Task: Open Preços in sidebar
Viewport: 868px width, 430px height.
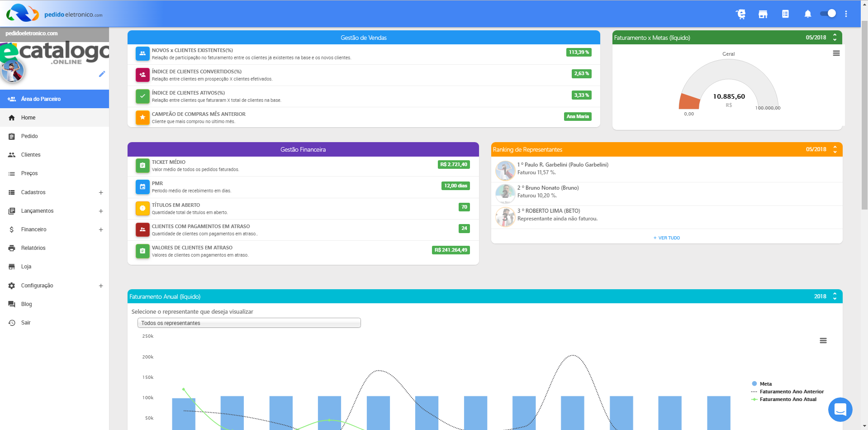Action: click(54, 173)
